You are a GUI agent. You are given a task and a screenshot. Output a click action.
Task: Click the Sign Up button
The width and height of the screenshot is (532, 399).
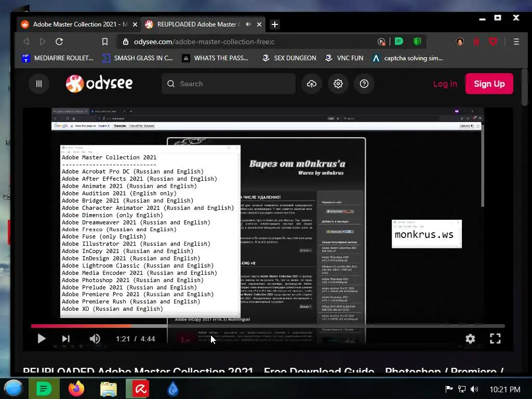pos(489,84)
